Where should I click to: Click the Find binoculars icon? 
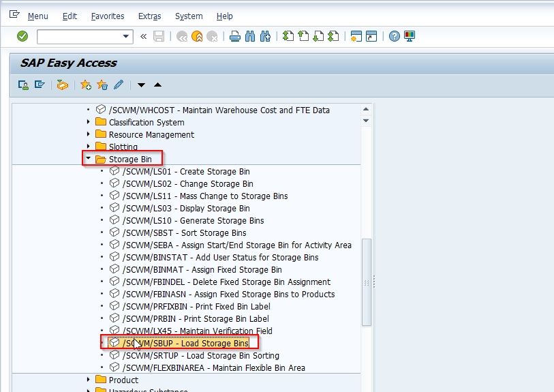coord(250,36)
